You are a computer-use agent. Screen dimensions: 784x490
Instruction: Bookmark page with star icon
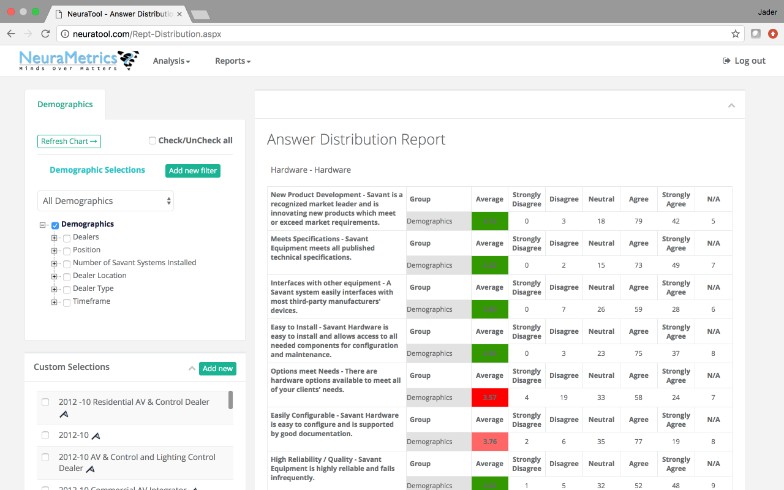tap(735, 34)
